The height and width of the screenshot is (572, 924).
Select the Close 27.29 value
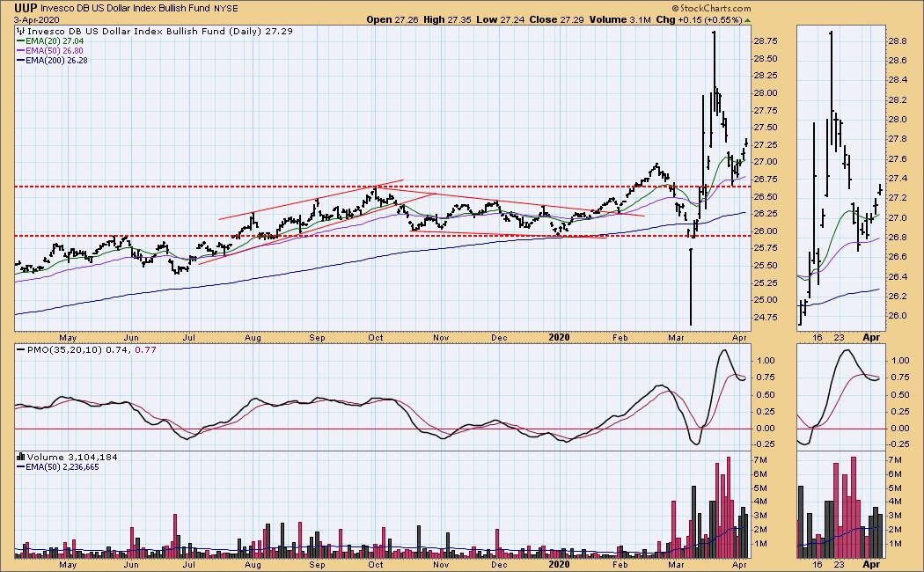pos(556,19)
